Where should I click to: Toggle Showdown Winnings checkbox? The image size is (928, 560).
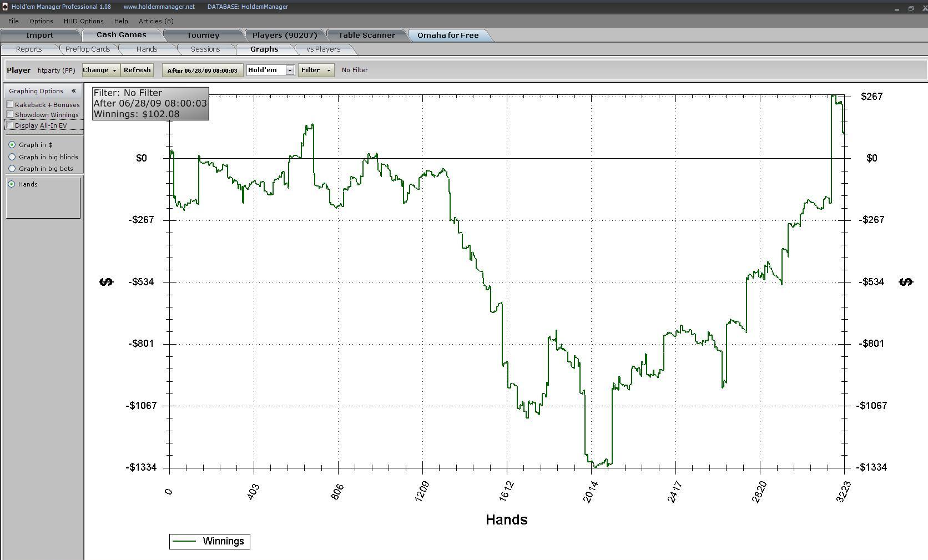click(10, 114)
